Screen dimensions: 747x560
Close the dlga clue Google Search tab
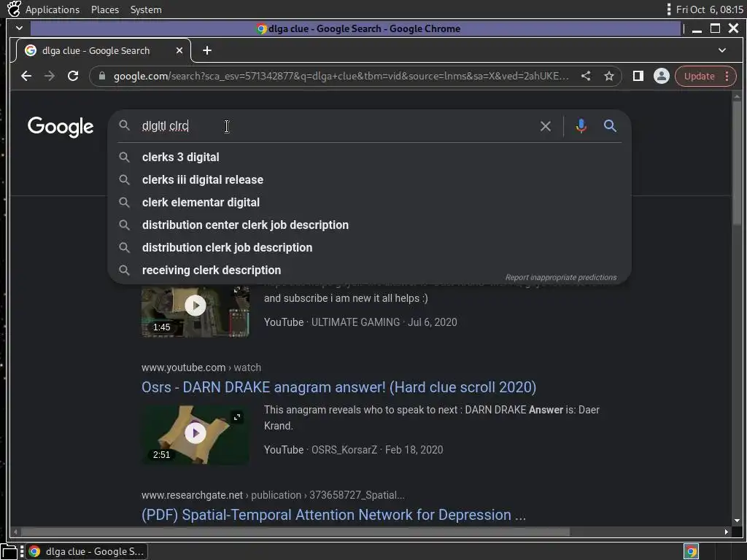point(179,50)
